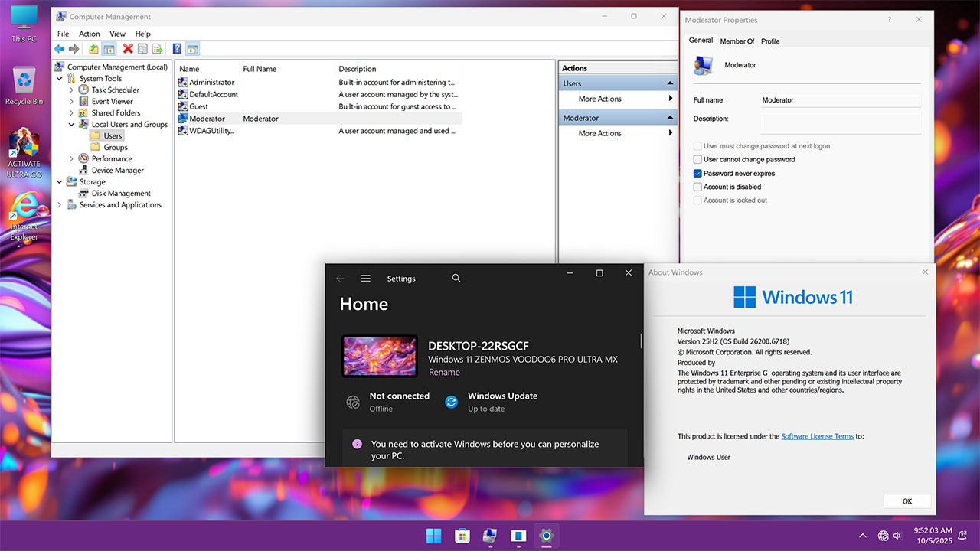
Task: Select Disk Management in the console tree
Action: pos(121,193)
